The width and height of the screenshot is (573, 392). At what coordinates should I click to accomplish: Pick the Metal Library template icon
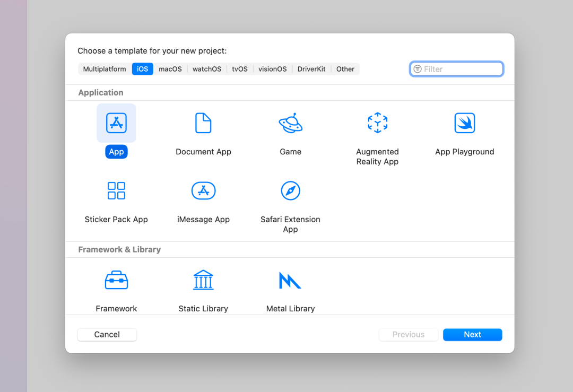290,280
